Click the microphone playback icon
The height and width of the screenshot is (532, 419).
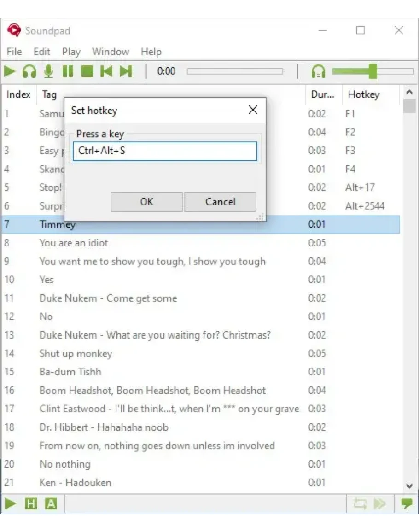click(48, 71)
